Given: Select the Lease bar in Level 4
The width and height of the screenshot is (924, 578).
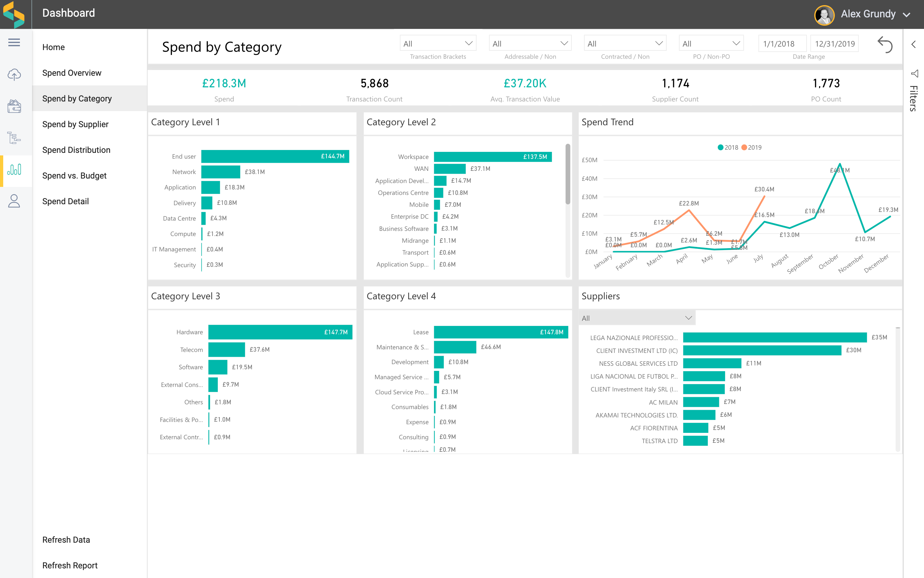Looking at the screenshot, I should (501, 332).
